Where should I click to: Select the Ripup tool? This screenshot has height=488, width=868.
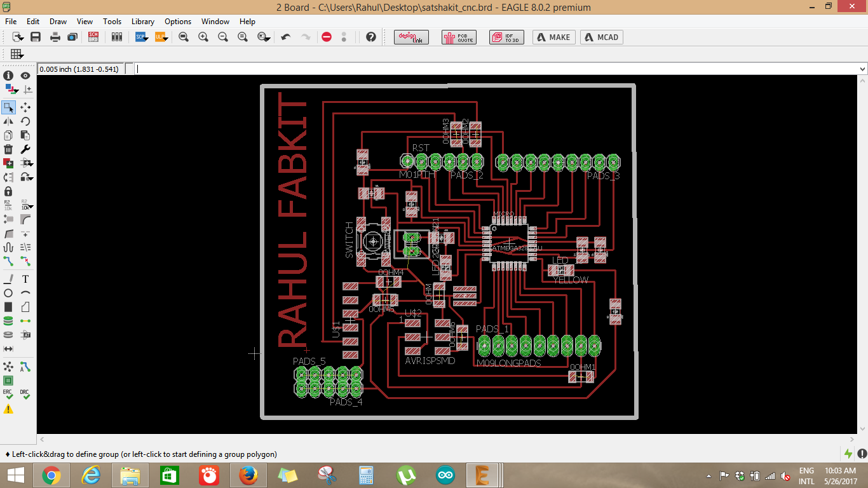[25, 261]
